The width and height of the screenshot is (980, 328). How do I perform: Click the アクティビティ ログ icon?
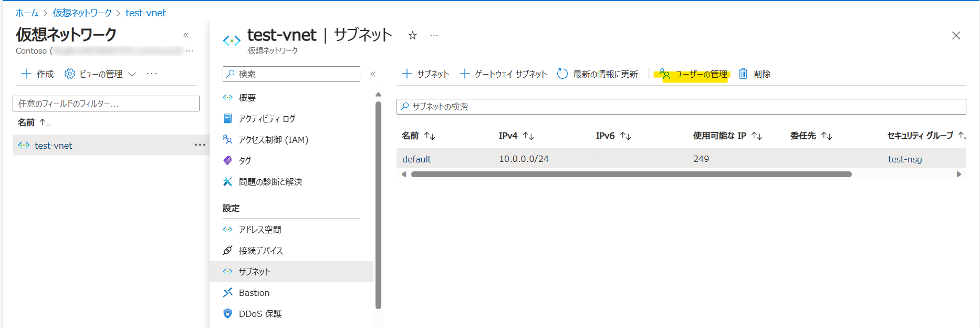[227, 118]
